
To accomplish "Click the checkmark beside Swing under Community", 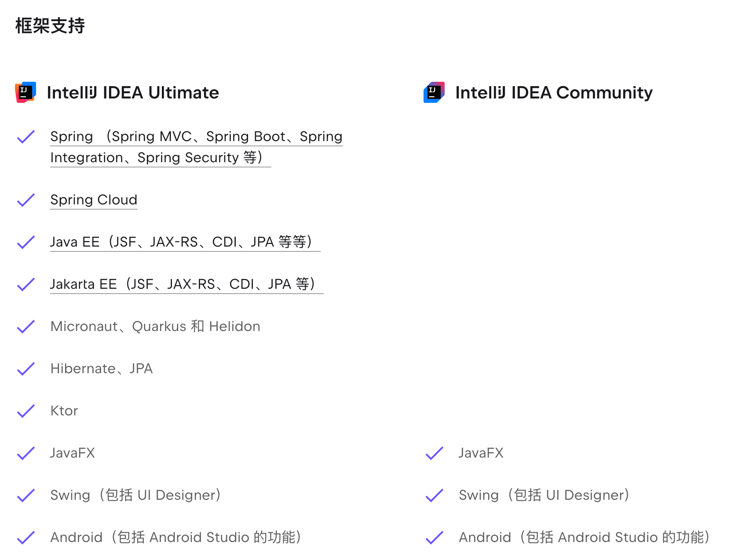I will click(435, 495).
